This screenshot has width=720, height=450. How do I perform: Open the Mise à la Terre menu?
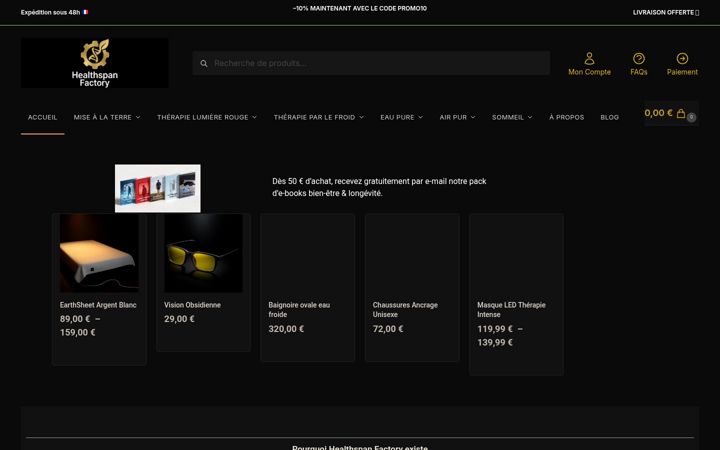pyautogui.click(x=102, y=118)
